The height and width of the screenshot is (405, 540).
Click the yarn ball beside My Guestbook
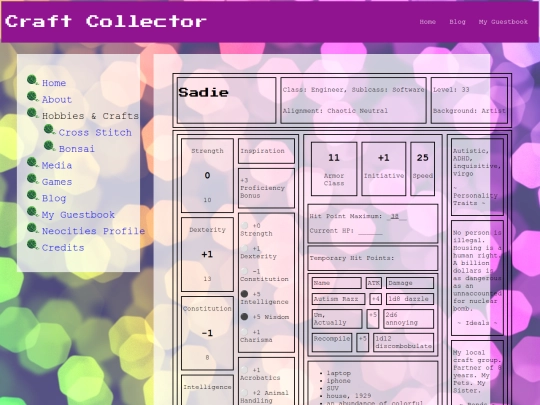pos(32,212)
